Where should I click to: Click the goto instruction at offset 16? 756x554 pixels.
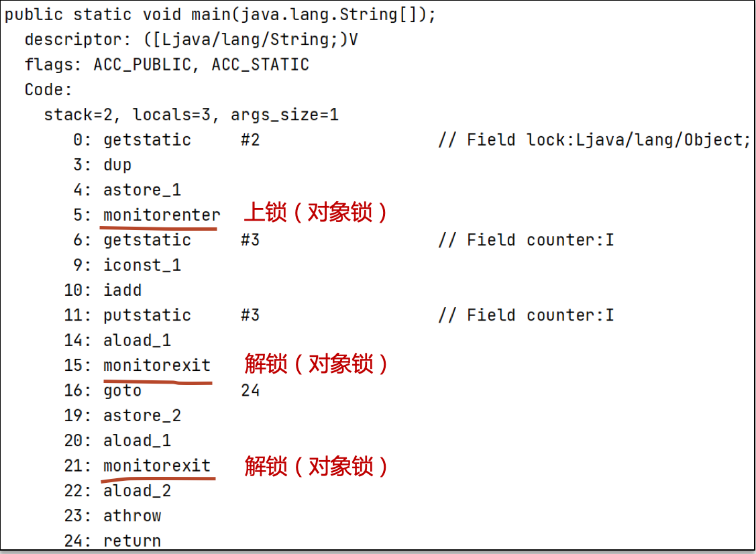(122, 390)
